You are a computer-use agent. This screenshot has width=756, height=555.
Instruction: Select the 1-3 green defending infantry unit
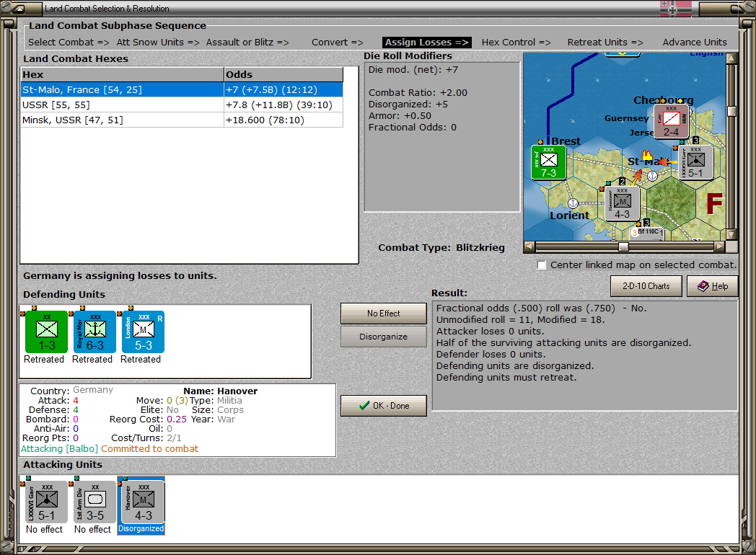tap(47, 332)
